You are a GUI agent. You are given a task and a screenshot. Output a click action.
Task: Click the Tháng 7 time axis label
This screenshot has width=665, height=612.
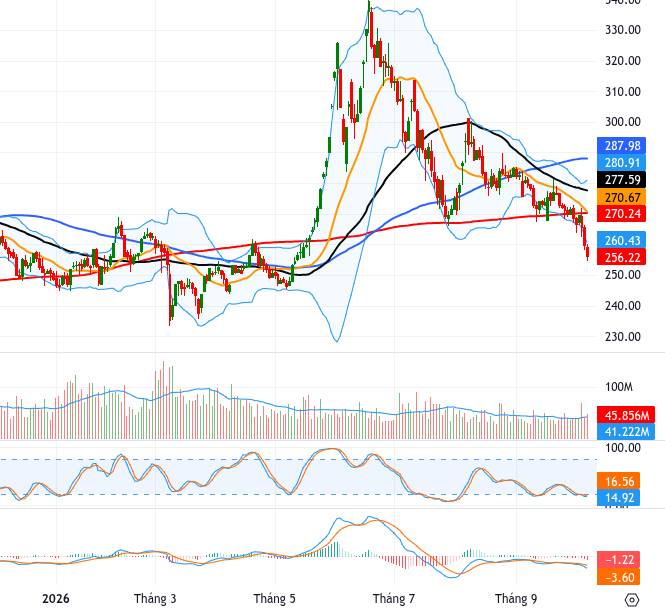[394, 598]
